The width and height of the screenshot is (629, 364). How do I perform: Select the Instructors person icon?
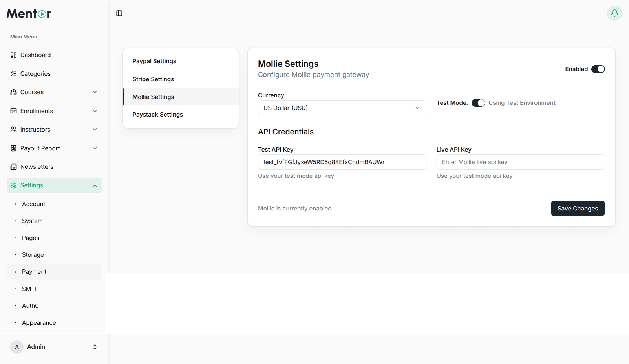13,129
